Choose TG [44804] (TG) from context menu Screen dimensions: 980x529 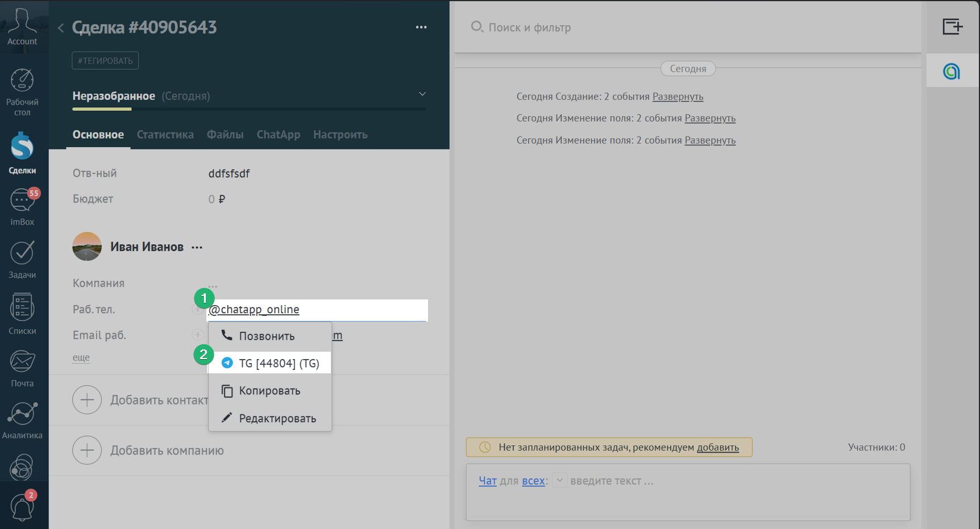coord(278,364)
